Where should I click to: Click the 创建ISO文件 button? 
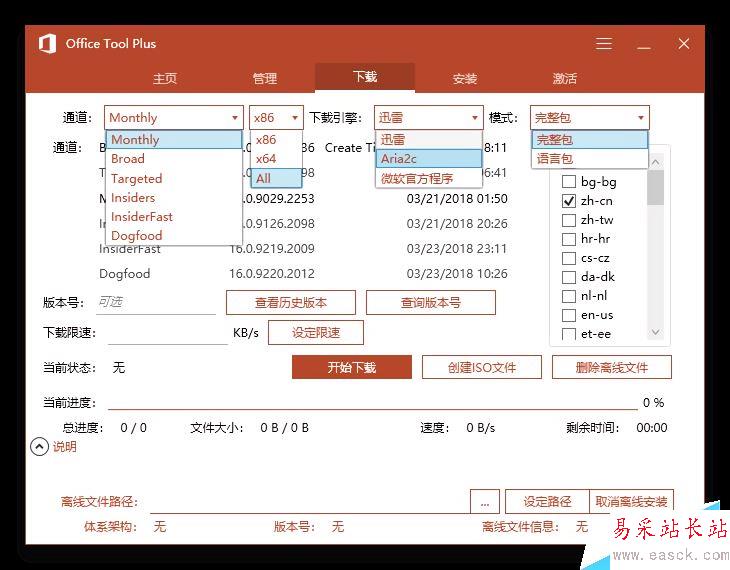[x=482, y=367]
